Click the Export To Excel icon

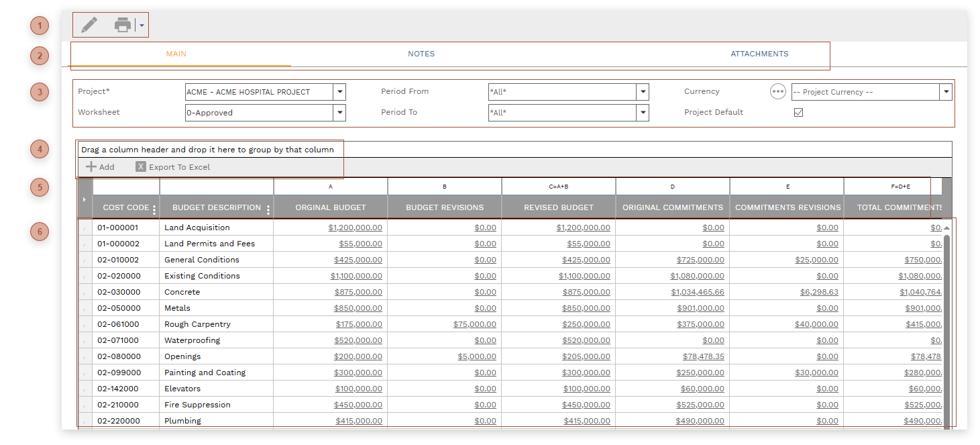coord(140,166)
